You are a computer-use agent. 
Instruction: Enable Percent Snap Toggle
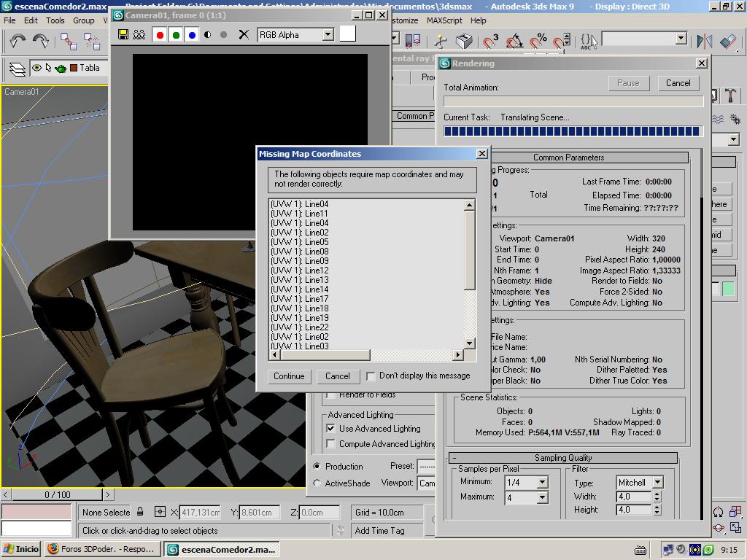(x=538, y=41)
